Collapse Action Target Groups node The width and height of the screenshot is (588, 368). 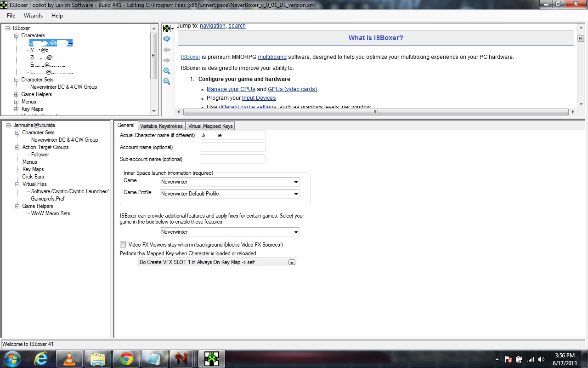click(17, 147)
